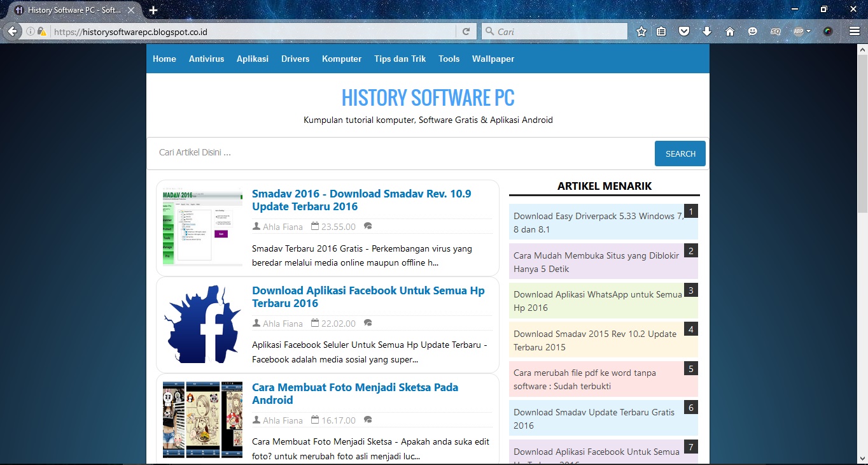Click the padlock warning icon in address bar
The image size is (868, 465).
pos(41,31)
